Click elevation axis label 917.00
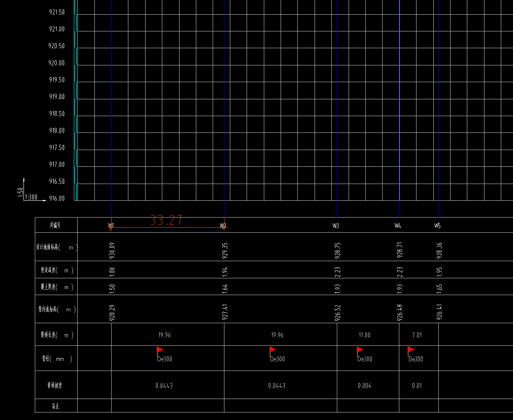Viewport: 513px width, 420px height. click(57, 165)
